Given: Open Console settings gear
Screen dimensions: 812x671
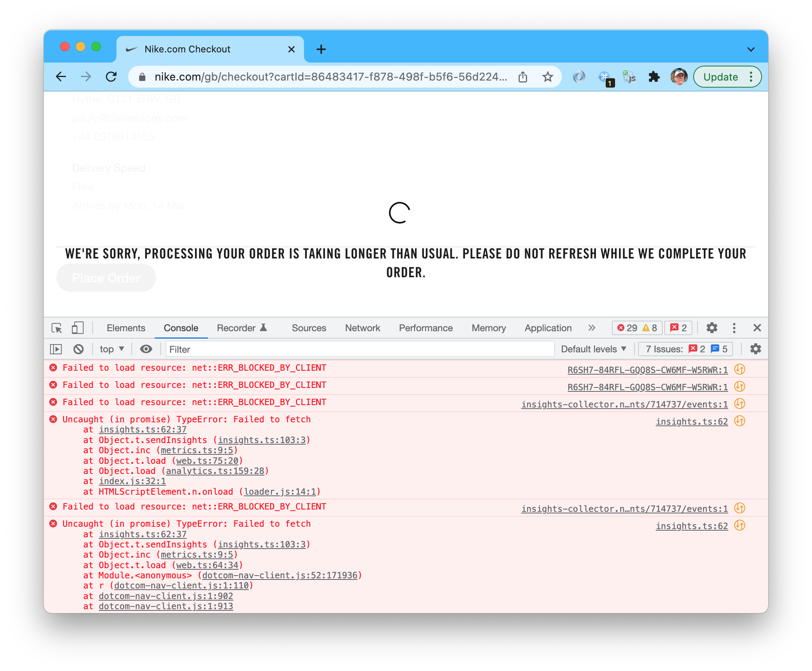Looking at the screenshot, I should [755, 349].
